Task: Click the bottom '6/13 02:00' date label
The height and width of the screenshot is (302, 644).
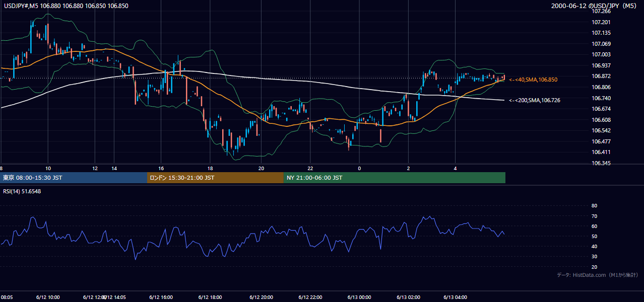Action: click(x=408, y=297)
